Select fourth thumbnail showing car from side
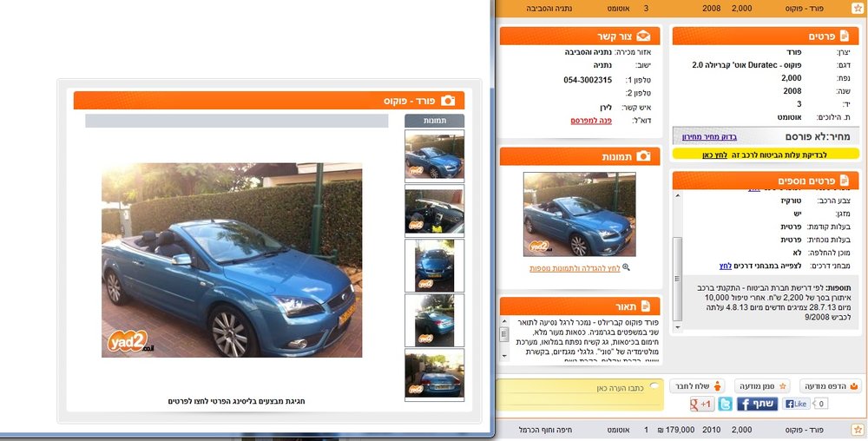 (x=435, y=320)
